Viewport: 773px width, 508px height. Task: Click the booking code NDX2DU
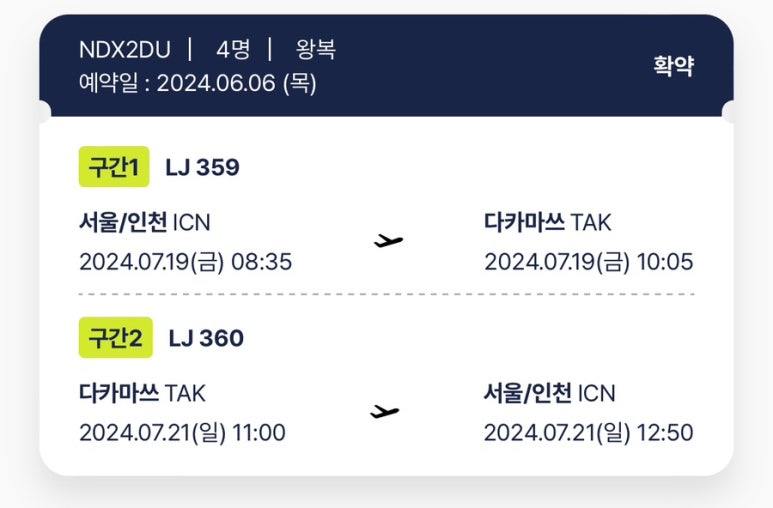point(125,50)
